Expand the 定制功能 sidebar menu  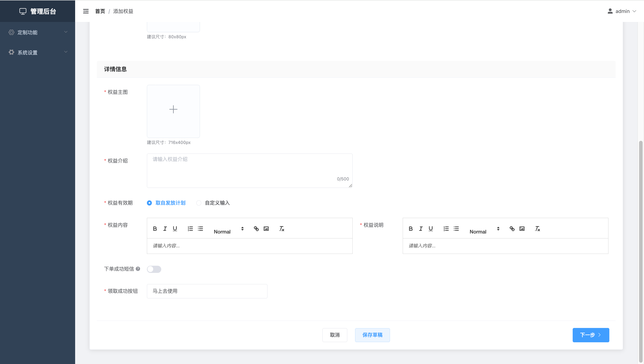click(38, 32)
